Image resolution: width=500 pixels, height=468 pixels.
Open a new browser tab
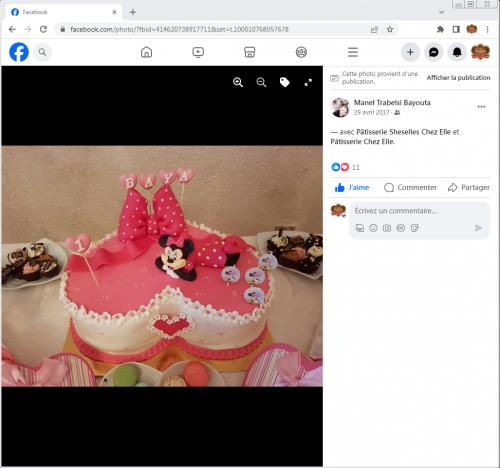coord(133,12)
